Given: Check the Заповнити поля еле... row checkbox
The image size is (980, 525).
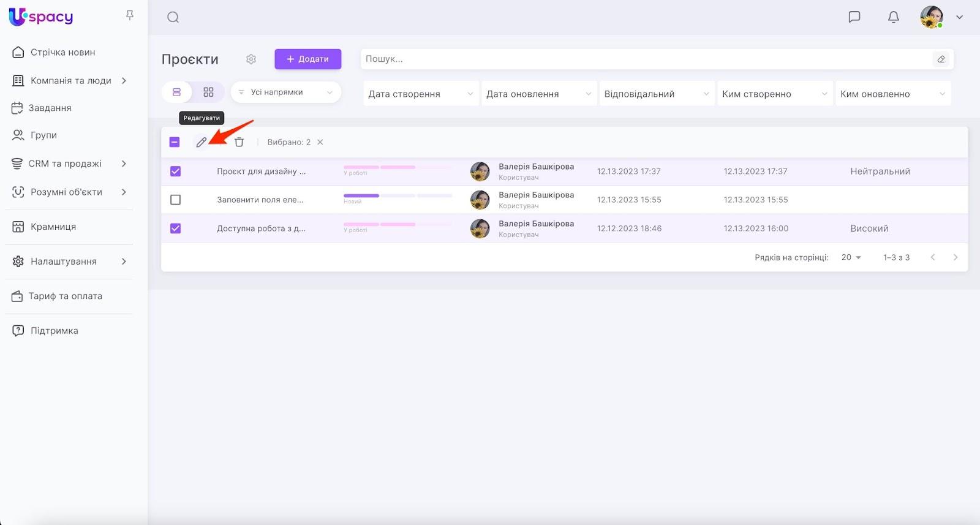Looking at the screenshot, I should (176, 200).
